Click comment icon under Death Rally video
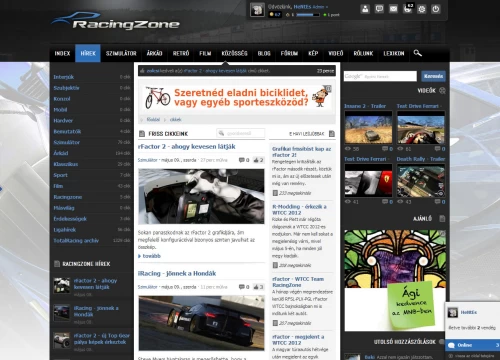Viewport: 500px width, 360px height. coord(437,202)
